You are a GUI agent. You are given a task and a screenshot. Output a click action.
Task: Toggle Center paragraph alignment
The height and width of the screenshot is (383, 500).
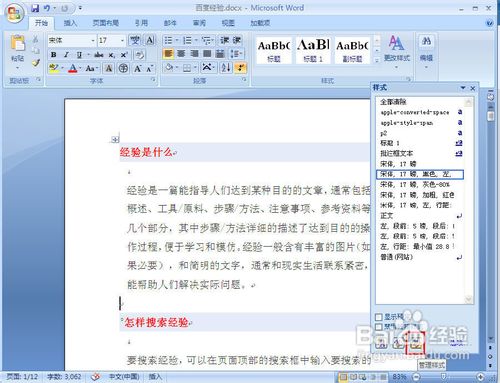pyautogui.click(x=181, y=54)
